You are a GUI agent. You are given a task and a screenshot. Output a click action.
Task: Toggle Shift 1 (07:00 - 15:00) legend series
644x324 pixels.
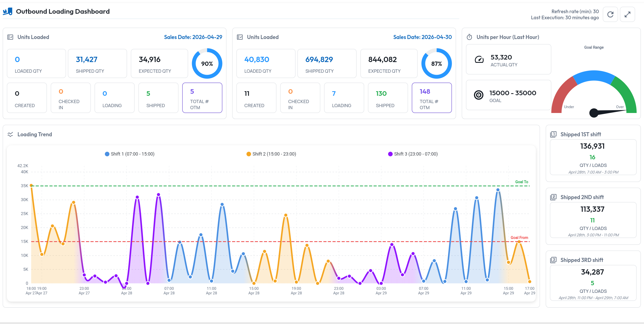pos(130,154)
